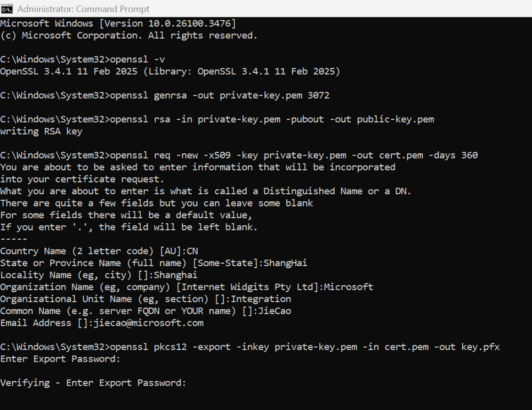Screen dimensions: 532x410
Task: Click the 'Verifying - Enter Export Password:' prompt
Action: (93, 383)
